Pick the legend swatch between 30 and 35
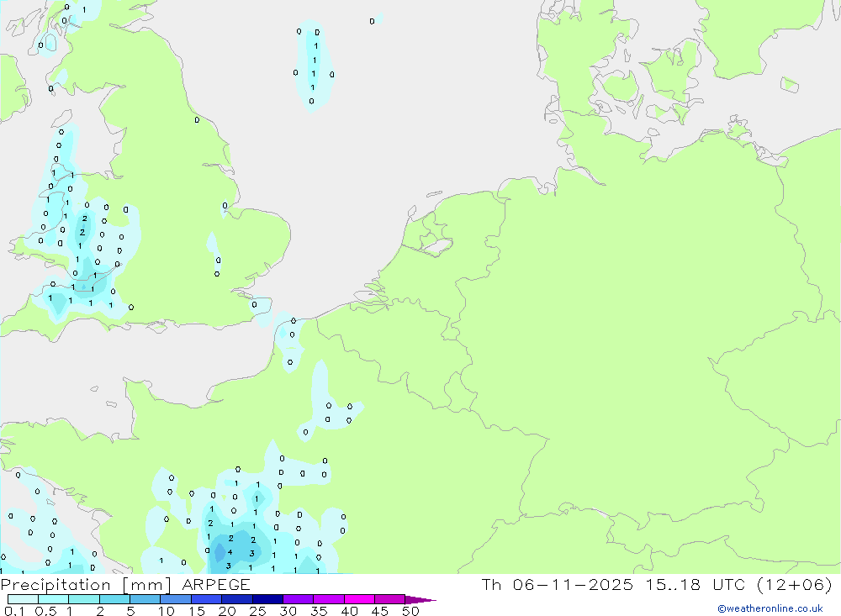The width and height of the screenshot is (841, 616). [x=299, y=599]
